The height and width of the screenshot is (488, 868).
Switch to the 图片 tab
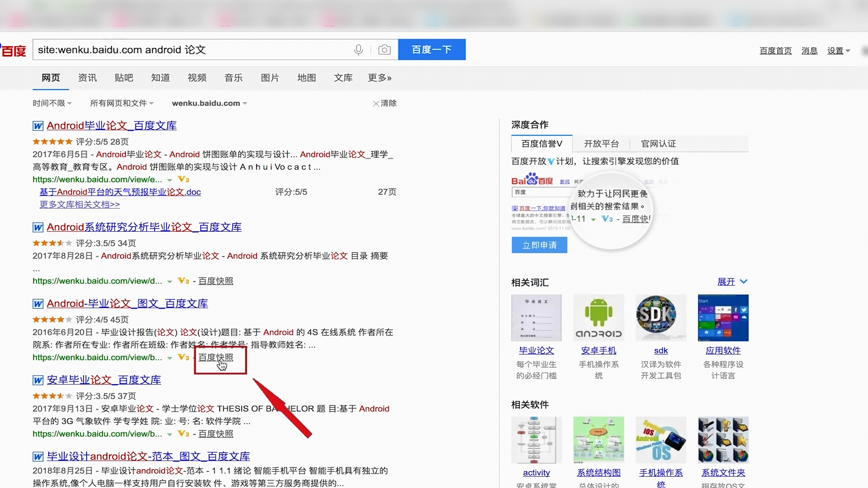270,78
